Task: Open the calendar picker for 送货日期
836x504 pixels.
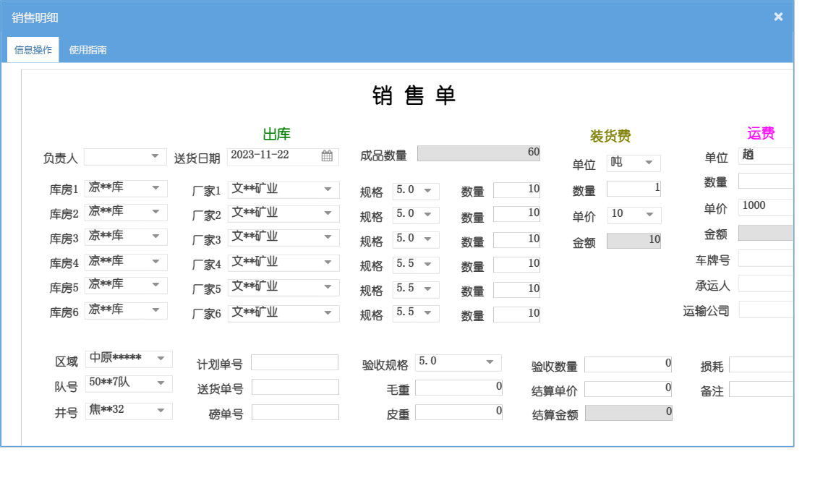Action: click(x=327, y=156)
